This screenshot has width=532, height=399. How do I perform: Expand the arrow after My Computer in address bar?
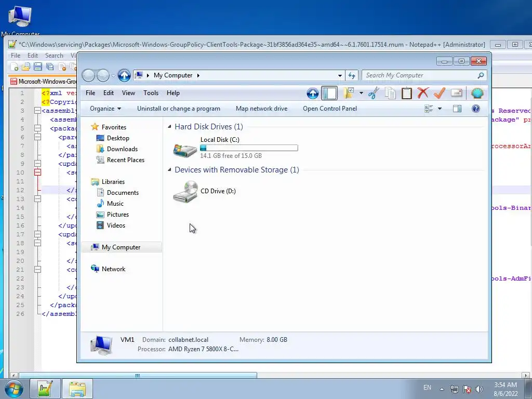[198, 75]
